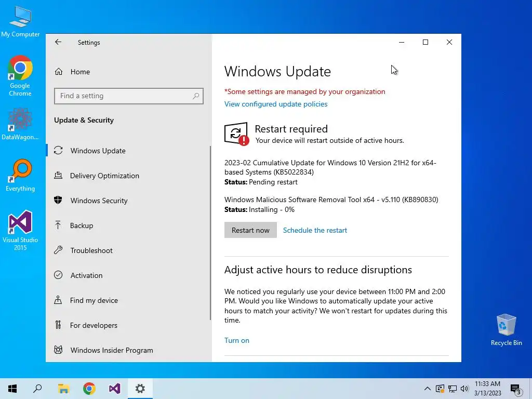This screenshot has width=532, height=399.
Task: Click the Find my device icon
Action: [58, 300]
